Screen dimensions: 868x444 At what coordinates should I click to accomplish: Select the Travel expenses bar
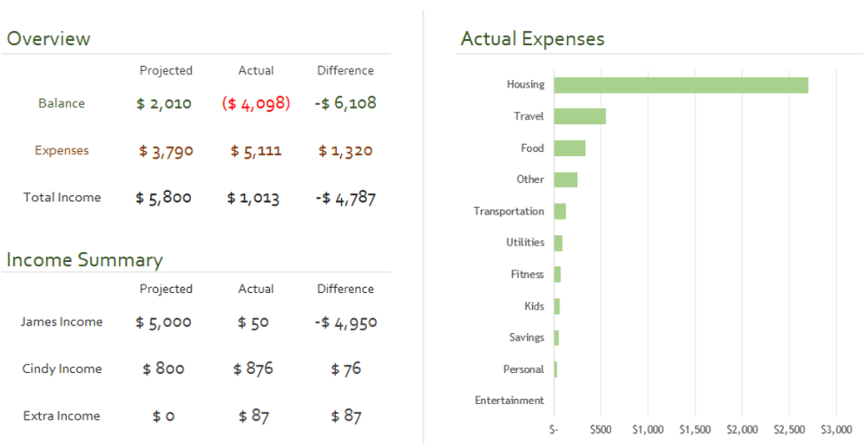pos(580,117)
